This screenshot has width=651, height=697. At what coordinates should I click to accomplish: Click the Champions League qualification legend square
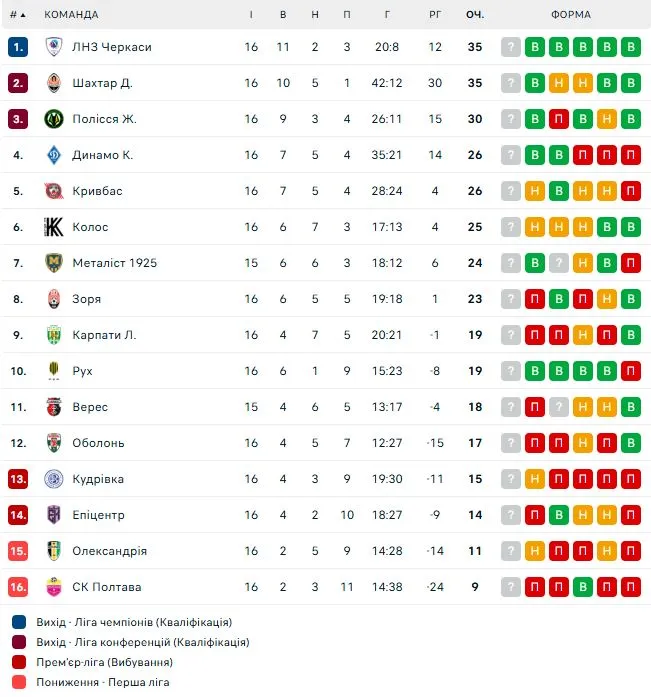click(19, 622)
